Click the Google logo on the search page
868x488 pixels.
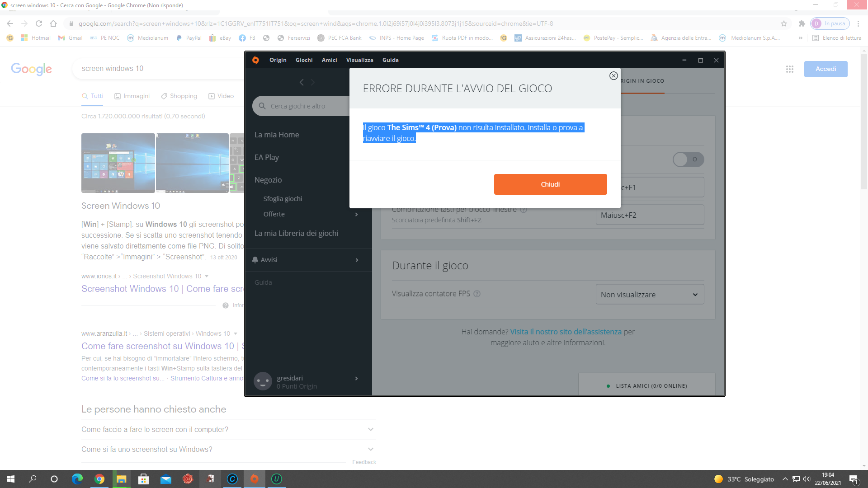pyautogui.click(x=31, y=69)
